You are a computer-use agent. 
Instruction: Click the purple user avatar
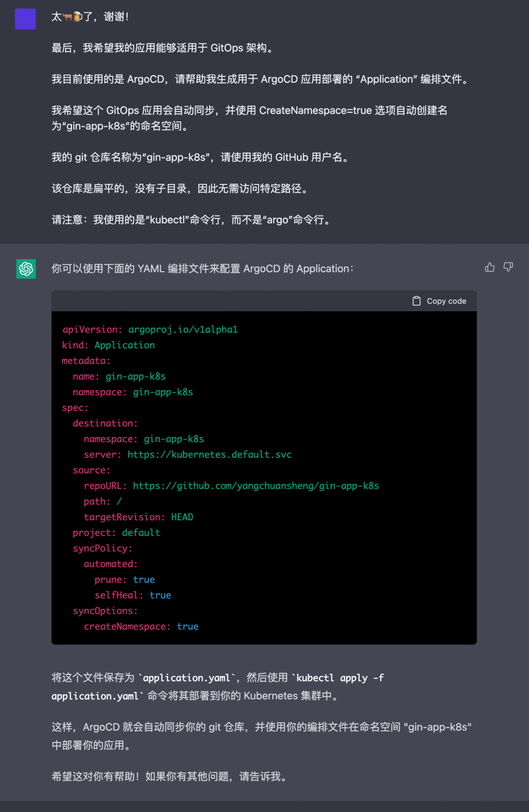(25, 19)
